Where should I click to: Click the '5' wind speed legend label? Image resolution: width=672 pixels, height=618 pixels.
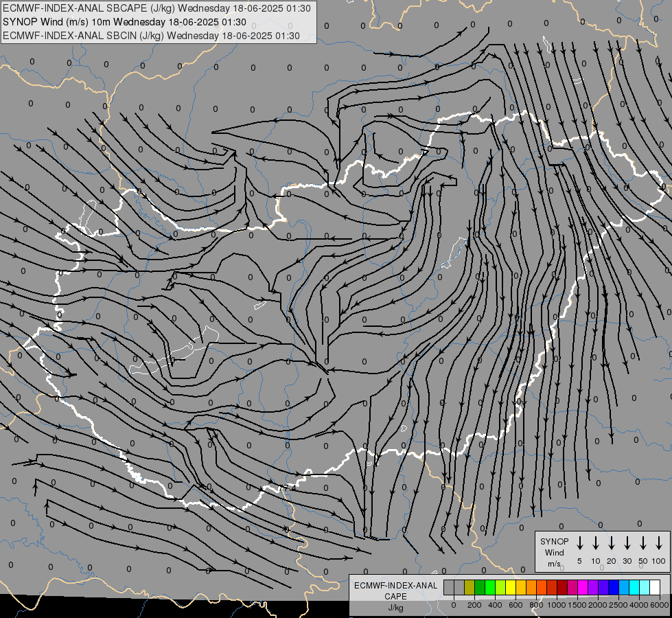click(x=579, y=561)
